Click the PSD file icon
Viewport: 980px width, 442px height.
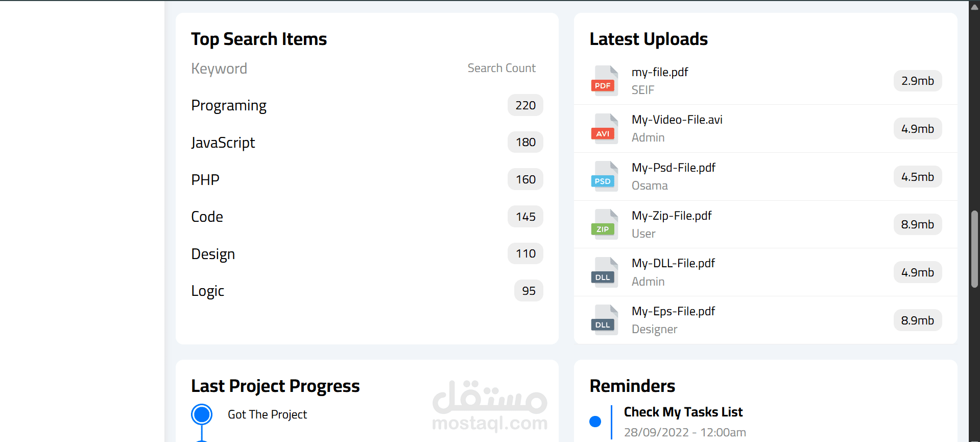pos(604,176)
